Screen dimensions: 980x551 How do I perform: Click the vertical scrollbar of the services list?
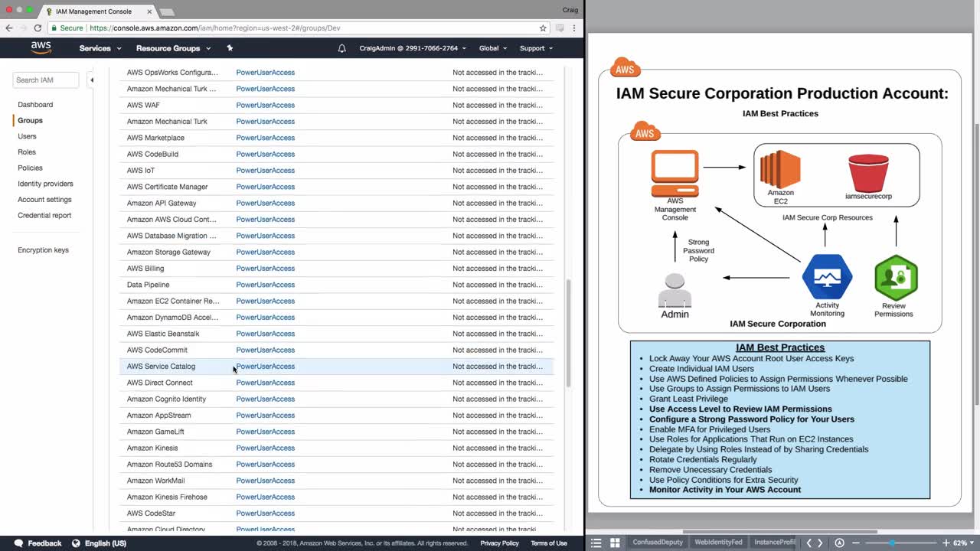point(568,334)
